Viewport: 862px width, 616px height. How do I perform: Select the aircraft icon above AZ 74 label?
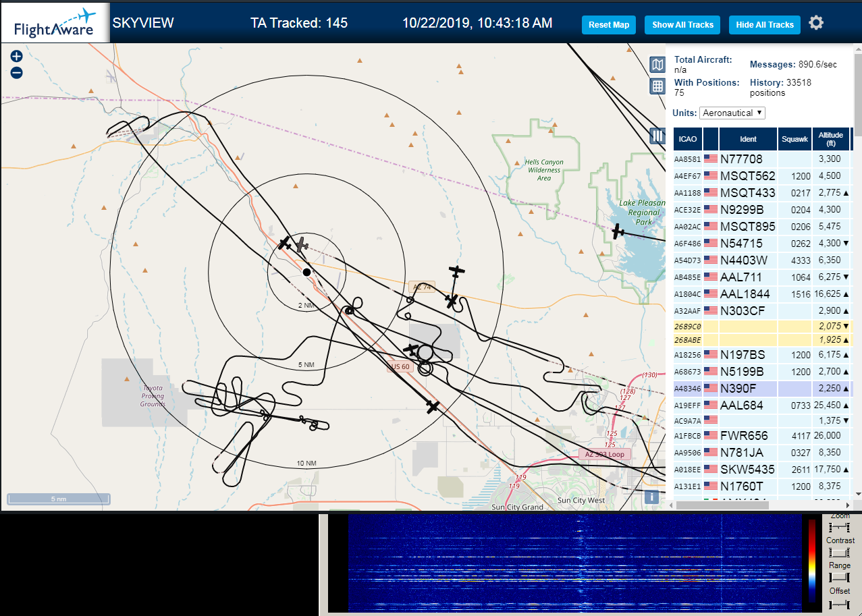457,271
